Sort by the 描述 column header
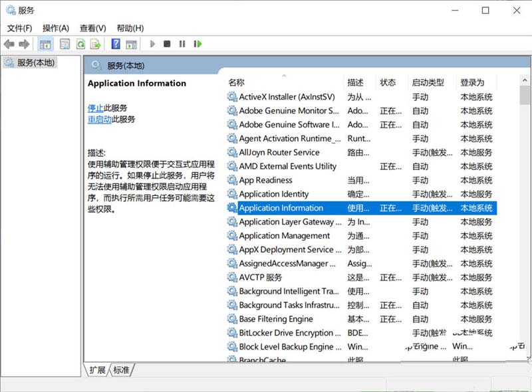Viewport: 532px width, 392px height. coord(355,82)
